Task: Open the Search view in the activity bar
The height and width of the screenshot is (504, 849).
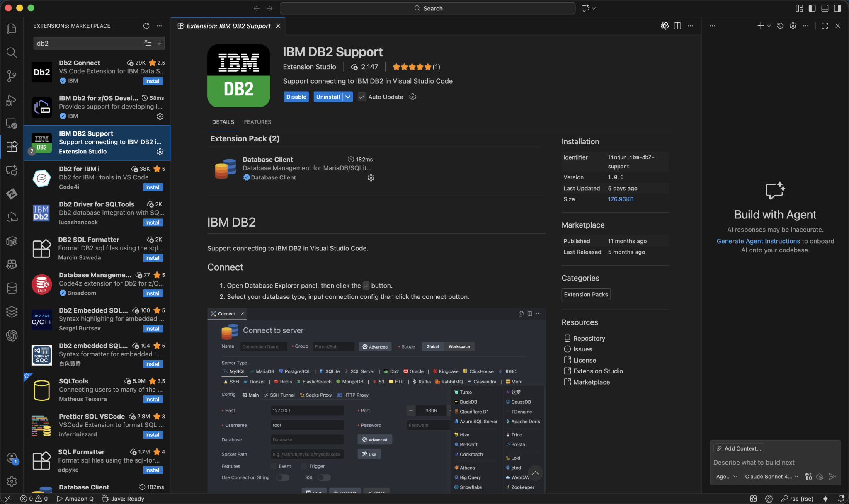Action: click(x=11, y=52)
